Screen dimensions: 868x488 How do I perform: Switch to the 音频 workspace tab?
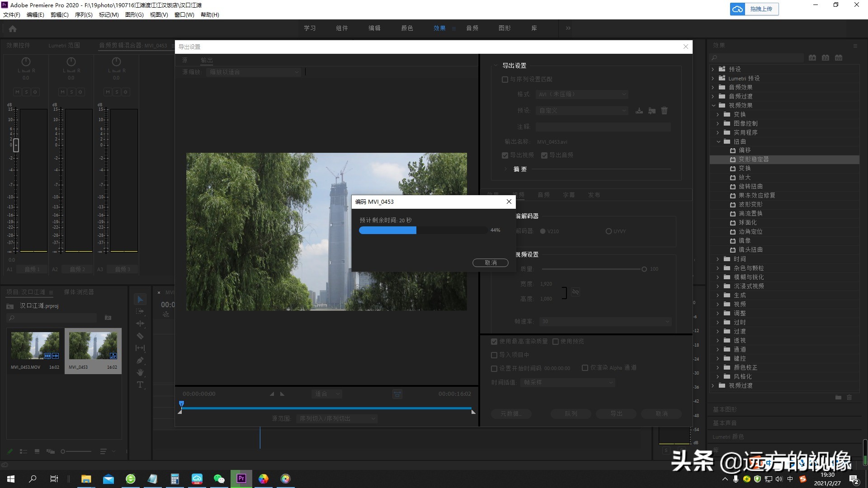[x=472, y=28]
